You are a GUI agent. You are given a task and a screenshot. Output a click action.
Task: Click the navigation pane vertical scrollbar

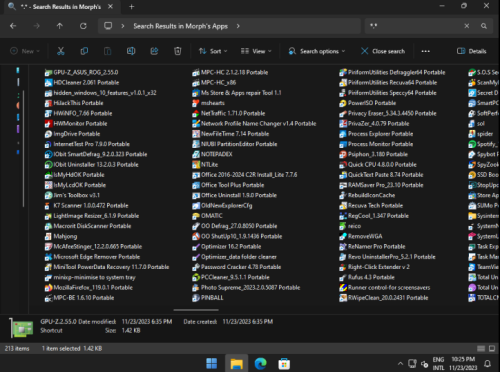(23, 148)
